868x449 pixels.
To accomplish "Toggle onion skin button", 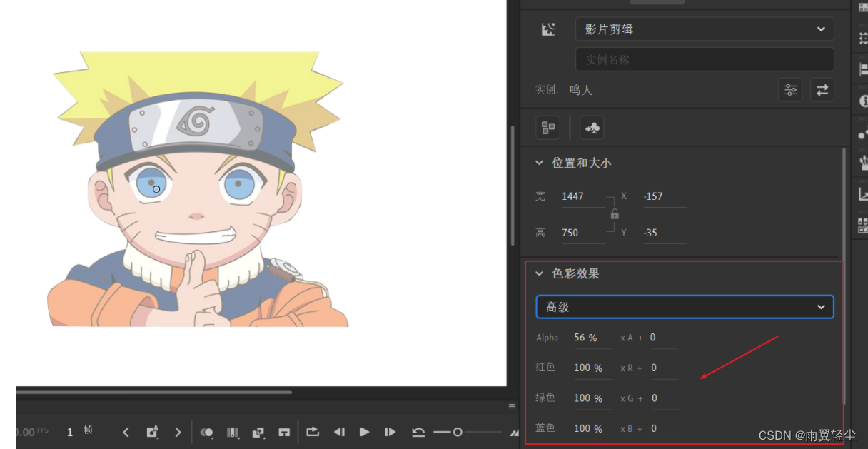I will tap(207, 432).
